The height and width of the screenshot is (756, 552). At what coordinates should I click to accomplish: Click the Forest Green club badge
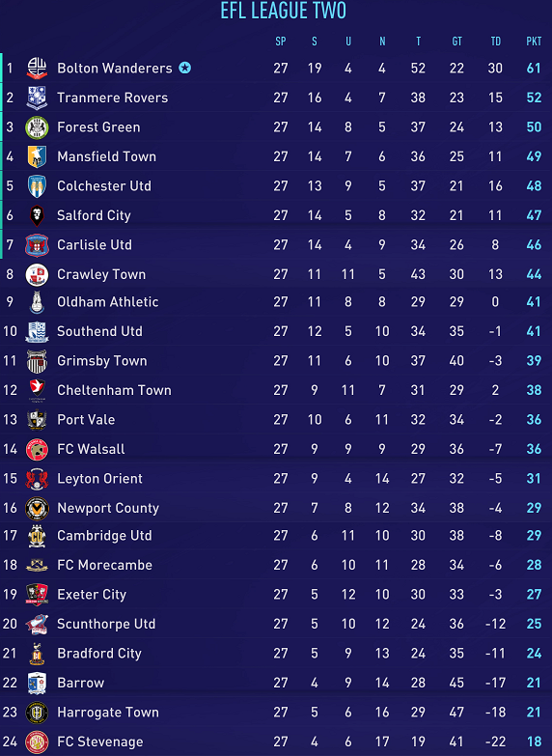tap(37, 127)
